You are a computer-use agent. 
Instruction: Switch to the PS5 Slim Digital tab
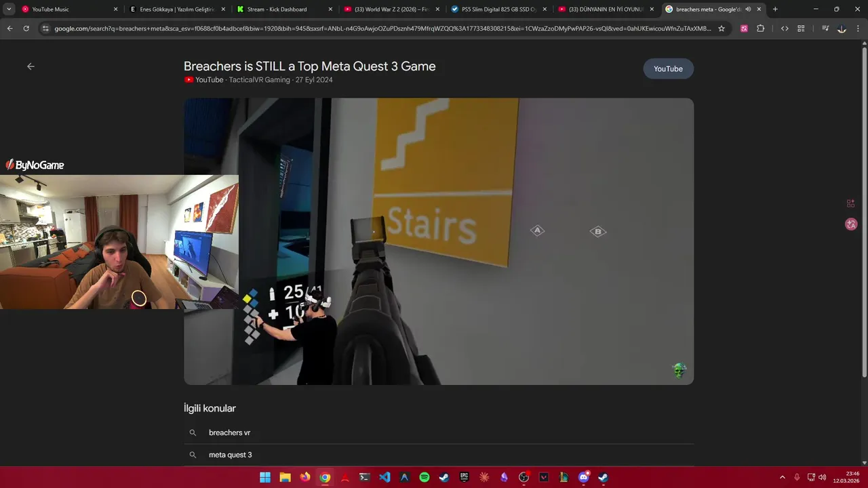(x=498, y=9)
